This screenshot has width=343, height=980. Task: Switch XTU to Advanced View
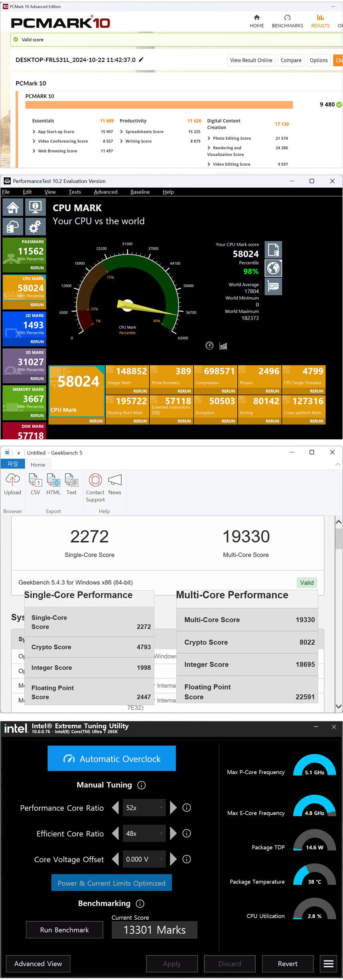pos(38,964)
